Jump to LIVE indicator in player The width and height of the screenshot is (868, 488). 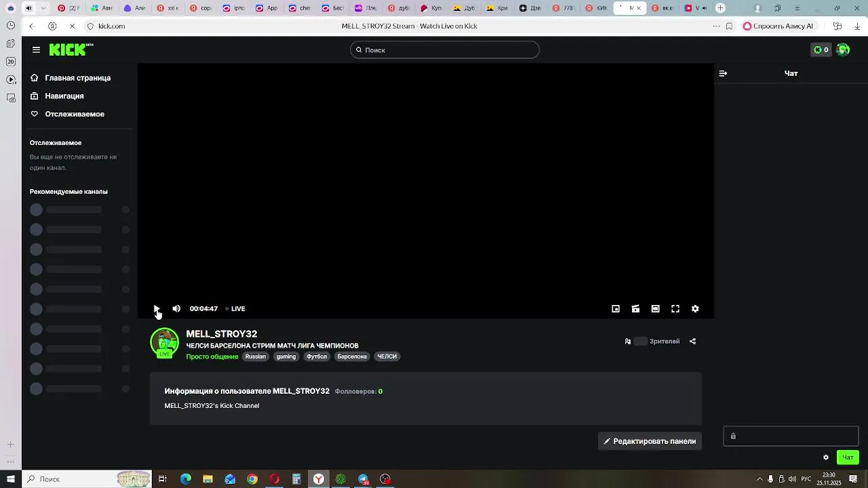click(235, 308)
